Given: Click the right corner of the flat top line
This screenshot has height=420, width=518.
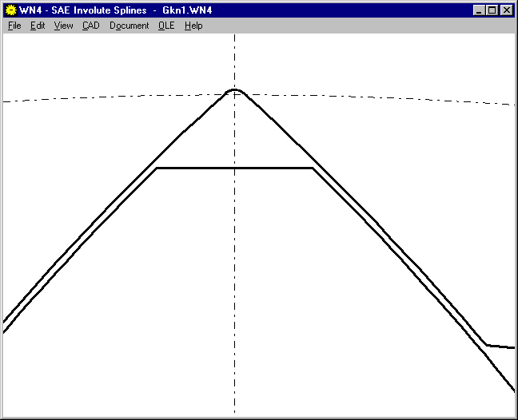Looking at the screenshot, I should pos(311,168).
